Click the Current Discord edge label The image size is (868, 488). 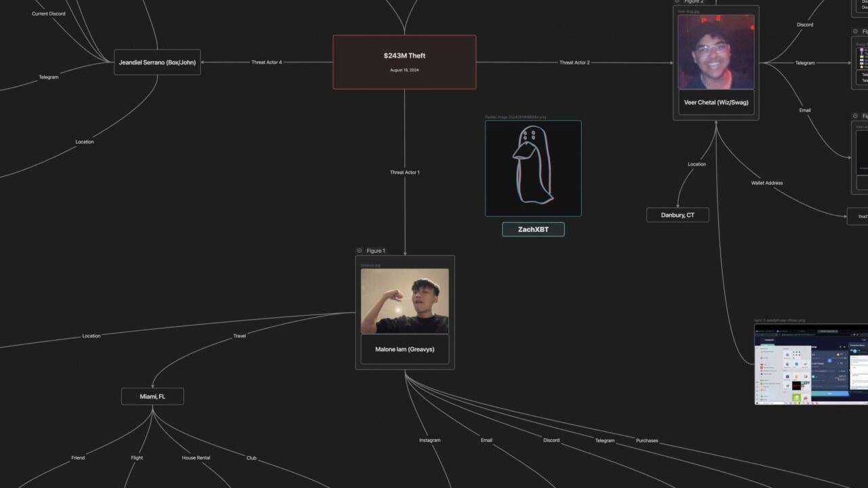pos(49,14)
